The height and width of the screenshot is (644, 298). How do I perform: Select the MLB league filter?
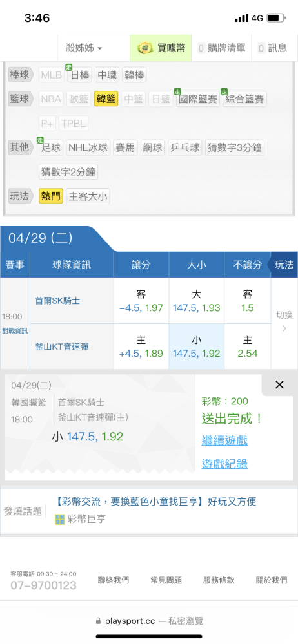pos(52,75)
